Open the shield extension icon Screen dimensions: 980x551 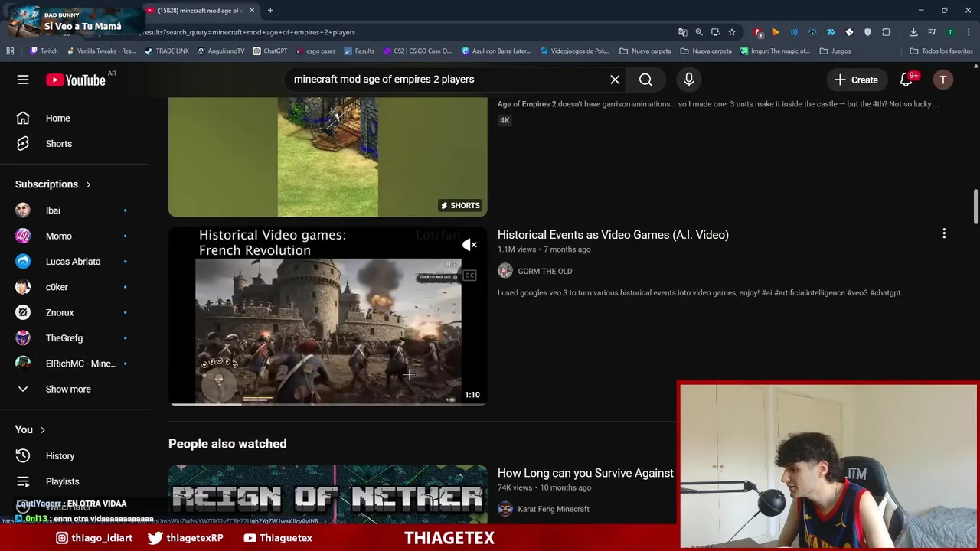coord(867,32)
